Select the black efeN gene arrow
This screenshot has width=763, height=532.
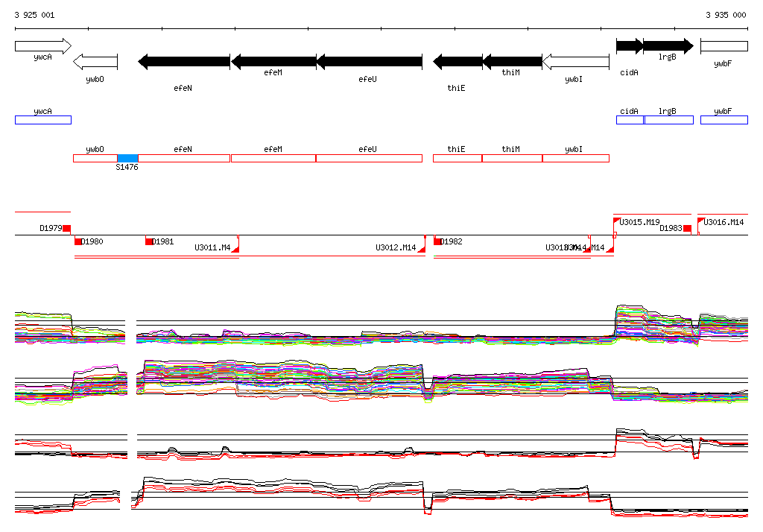pos(184,62)
